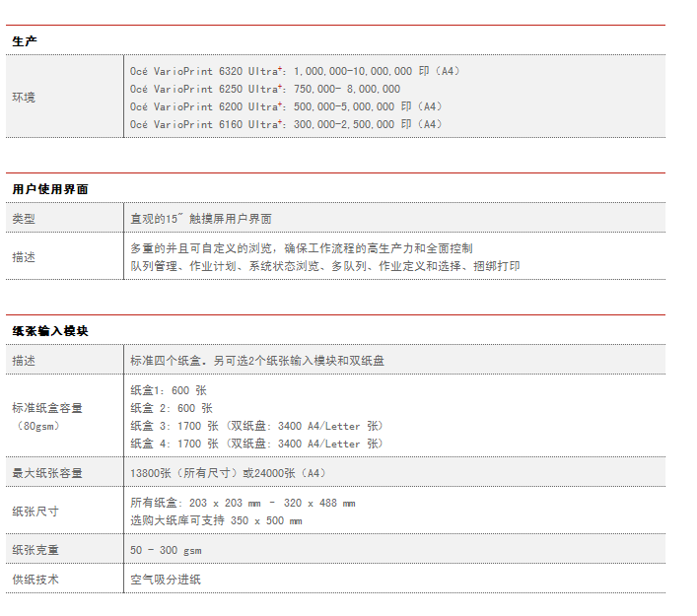
Task: Click the line starting with 多重的并且可自定义的浏览
Action: [x=302, y=248]
